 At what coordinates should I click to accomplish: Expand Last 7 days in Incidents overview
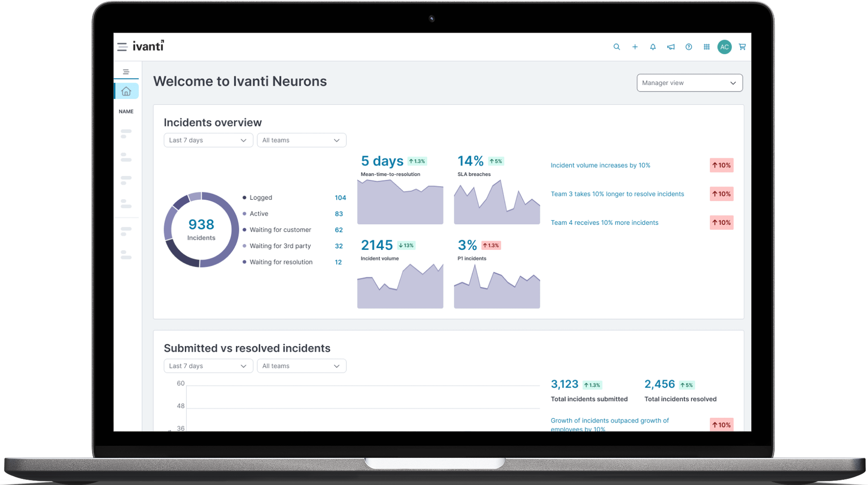208,140
